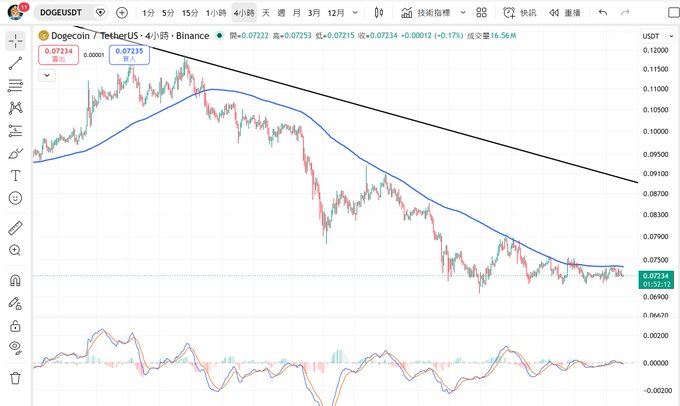Click the 成交量 16.56M volume readout
This screenshot has width=680, height=406.
[491, 36]
